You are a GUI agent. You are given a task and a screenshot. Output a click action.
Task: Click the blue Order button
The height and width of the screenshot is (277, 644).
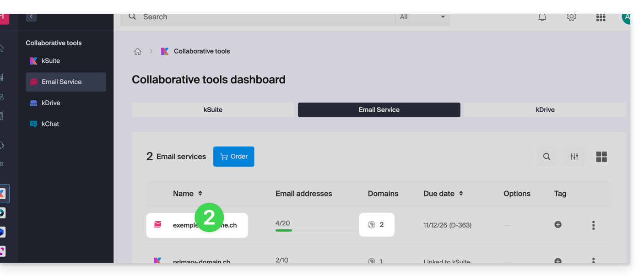tap(233, 157)
